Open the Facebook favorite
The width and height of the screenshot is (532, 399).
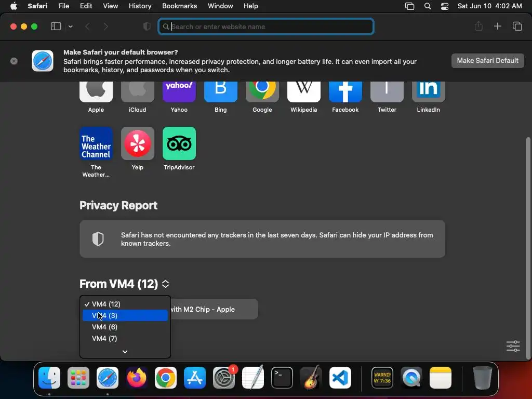[345, 97]
